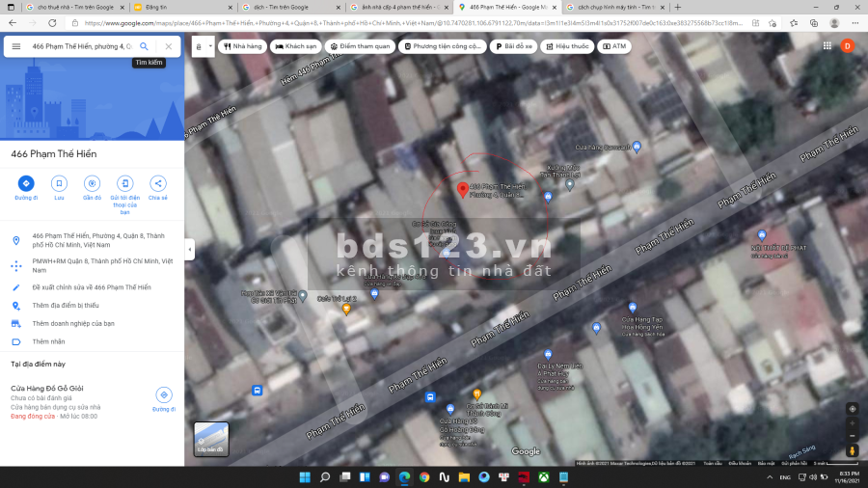Viewport: 868px width, 488px height.
Task: Click the Nội Thất Đệ Phát marker
Action: pos(762,235)
